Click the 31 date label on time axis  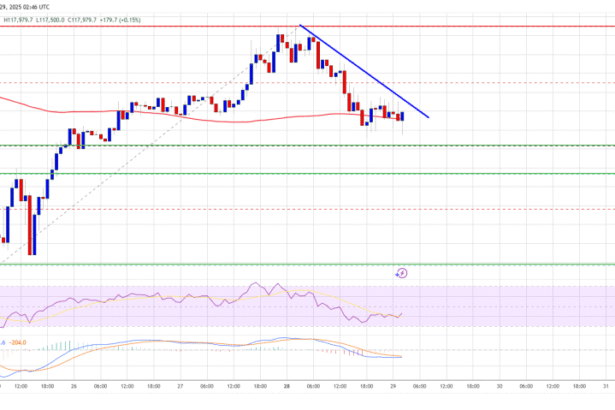[607, 385]
